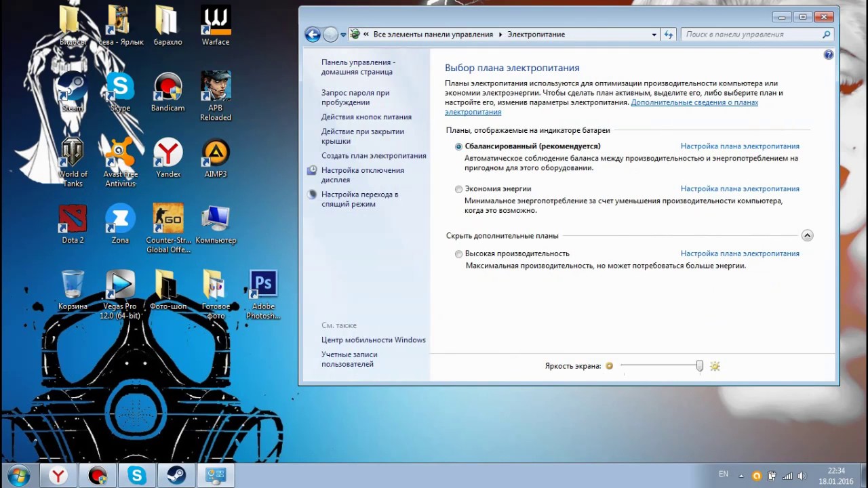Expand the breadcrumb arrow after Все элементы панели управления
The height and width of the screenshot is (488, 868).
click(x=501, y=35)
